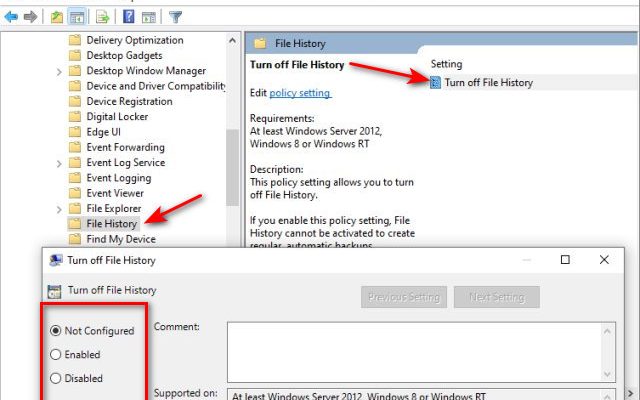Click the Setting column header
The height and width of the screenshot is (400, 640).
click(447, 64)
